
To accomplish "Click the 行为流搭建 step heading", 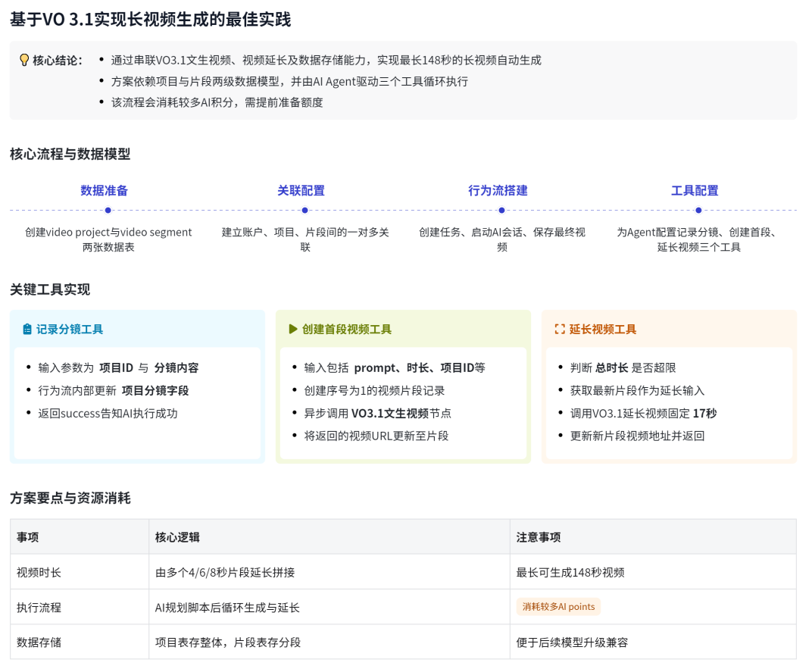I will click(498, 191).
